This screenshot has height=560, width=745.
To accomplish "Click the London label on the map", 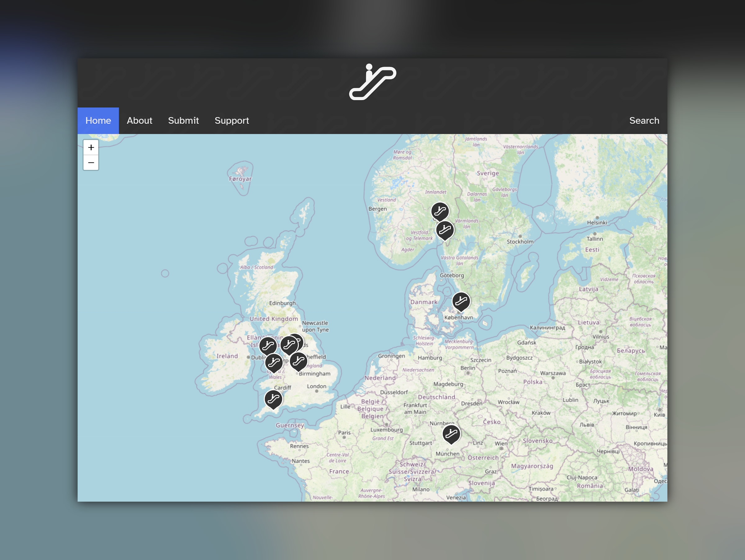I will [317, 386].
